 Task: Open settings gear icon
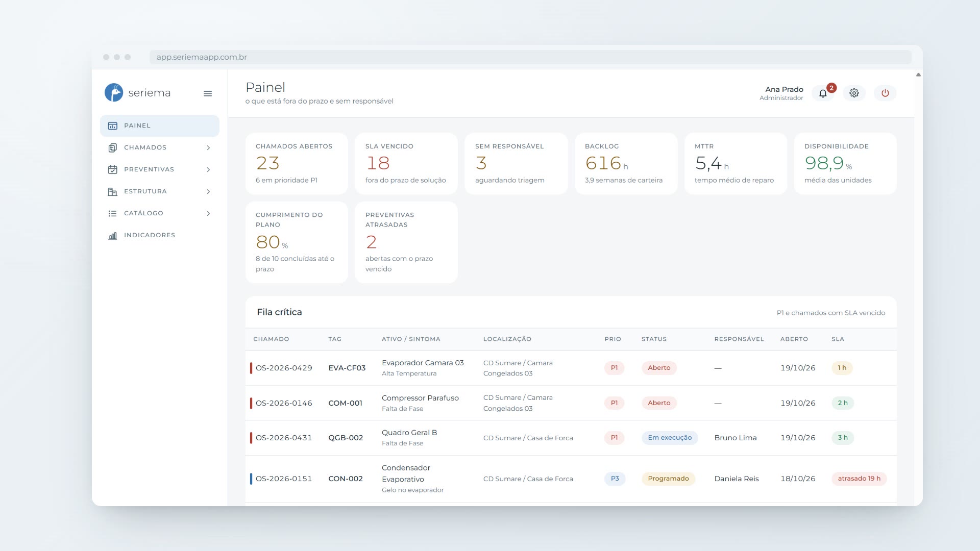(x=854, y=93)
